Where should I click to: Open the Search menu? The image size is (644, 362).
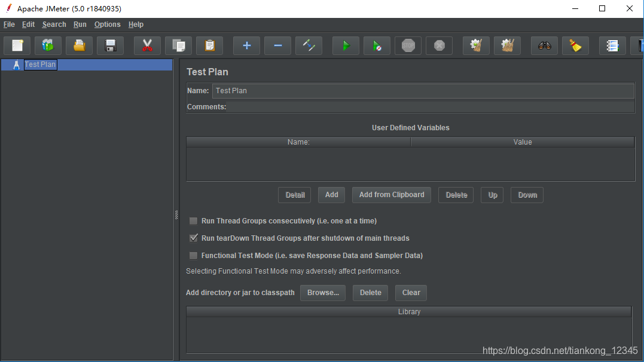click(x=54, y=24)
